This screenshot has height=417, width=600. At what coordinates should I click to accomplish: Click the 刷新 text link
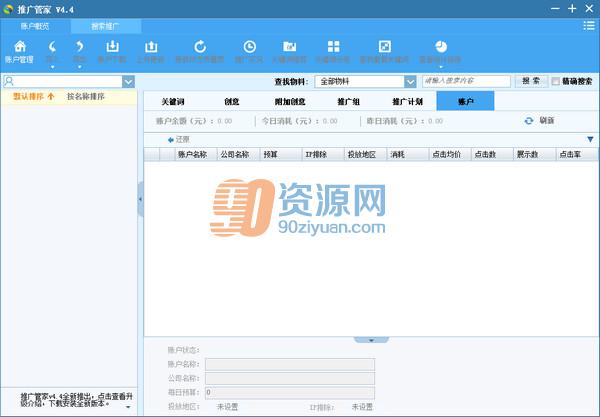tap(546, 121)
